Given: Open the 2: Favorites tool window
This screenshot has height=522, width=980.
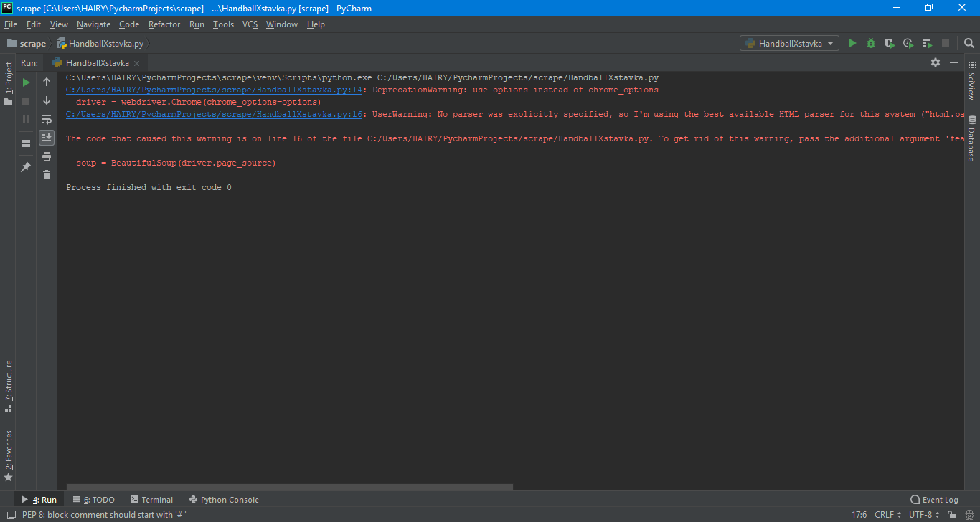Looking at the screenshot, I should coord(9,455).
